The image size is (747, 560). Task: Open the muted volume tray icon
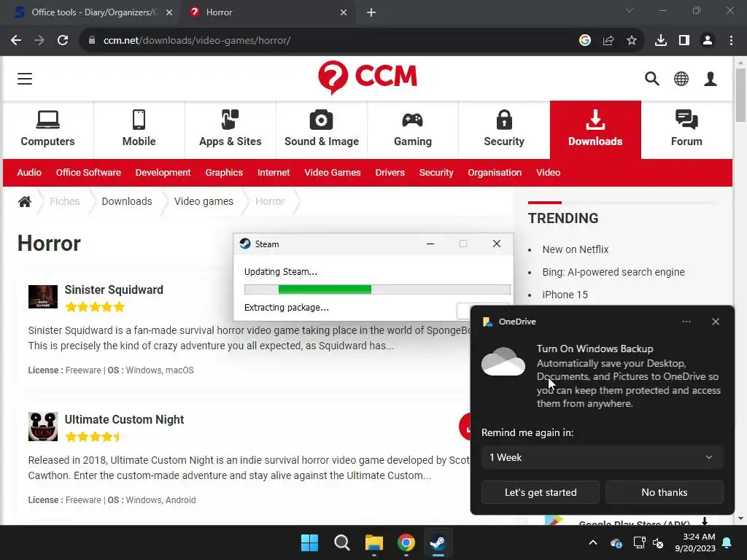(659, 542)
